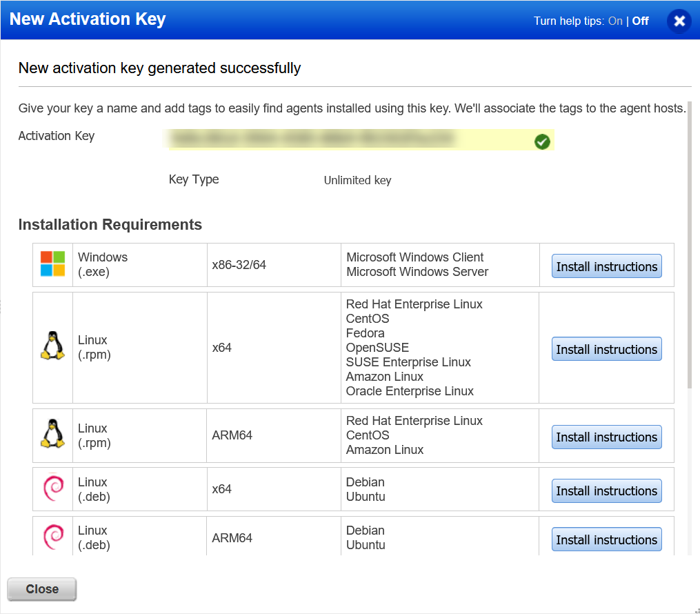Click the dialog vertical scrollbar
Image resolution: width=700 pixels, height=614 pixels.
[x=690, y=246]
